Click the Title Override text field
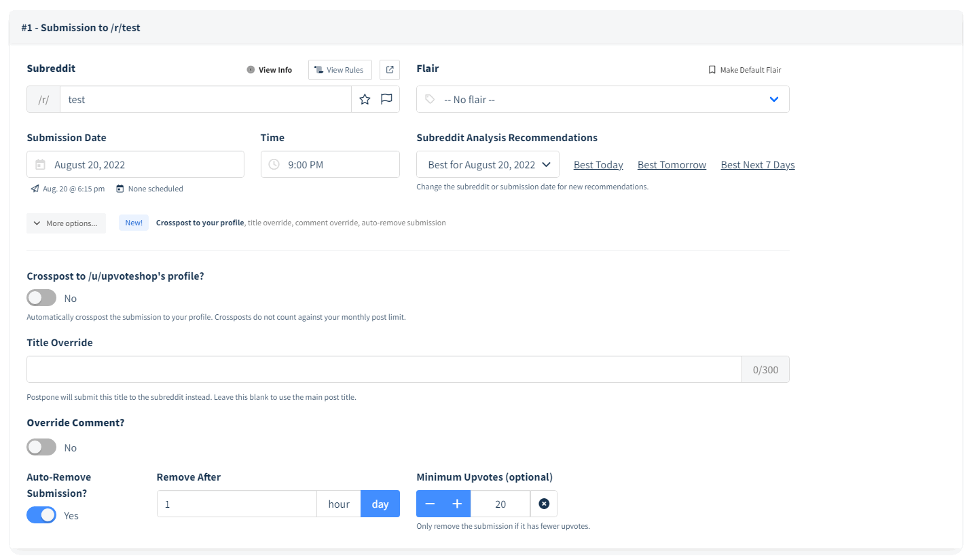971x560 pixels. [384, 369]
